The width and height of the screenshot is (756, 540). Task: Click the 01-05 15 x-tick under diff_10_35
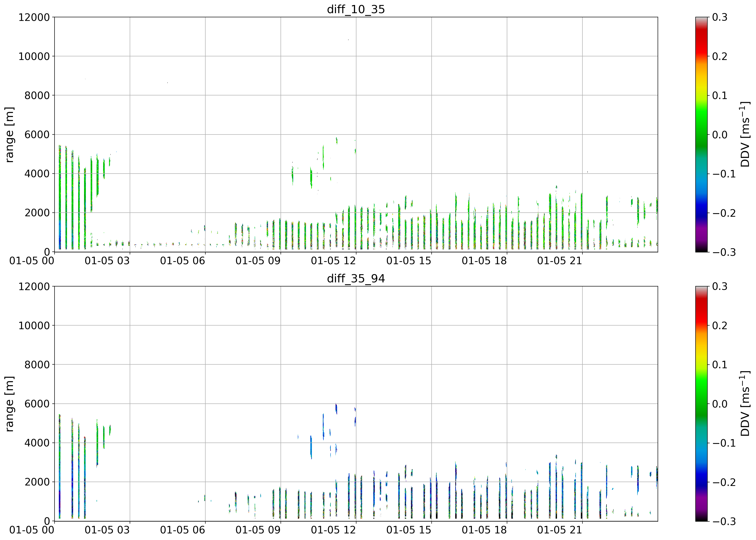pyautogui.click(x=409, y=261)
